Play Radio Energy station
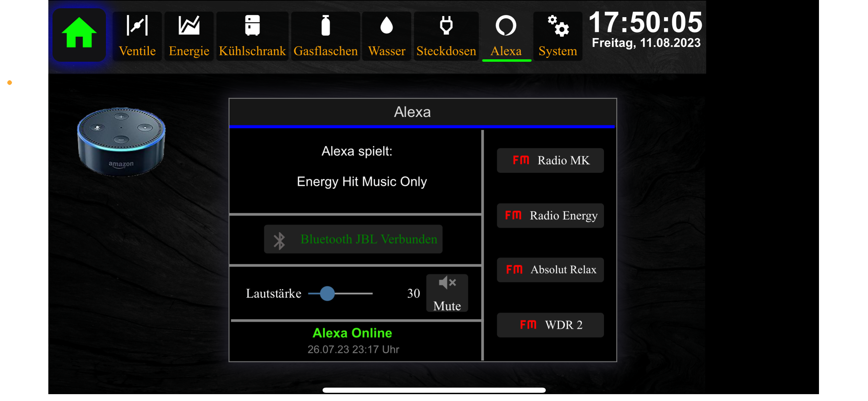The width and height of the screenshot is (868, 401). [550, 216]
